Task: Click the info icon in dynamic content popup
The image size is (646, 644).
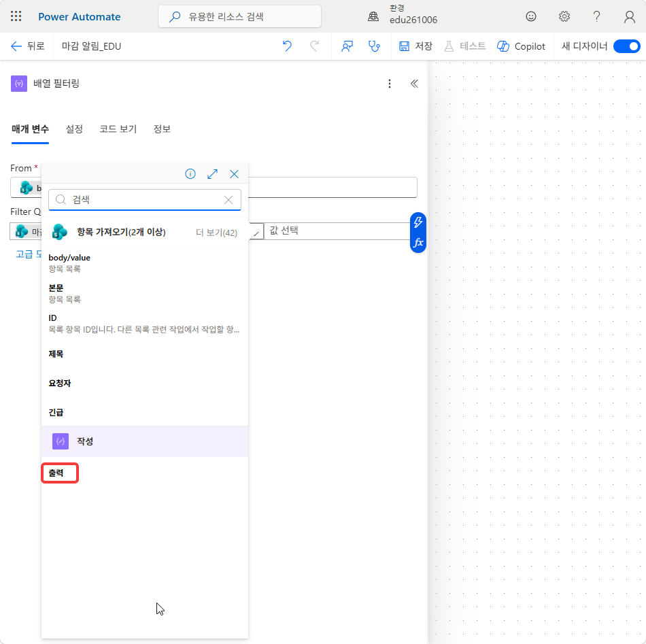Action: (x=190, y=174)
